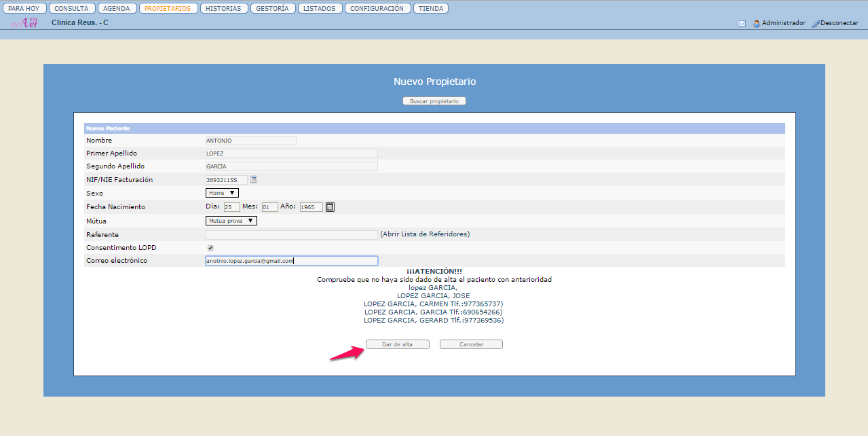Click the NIF/NIE calculator icon
The height and width of the screenshot is (436, 868).
coord(254,179)
